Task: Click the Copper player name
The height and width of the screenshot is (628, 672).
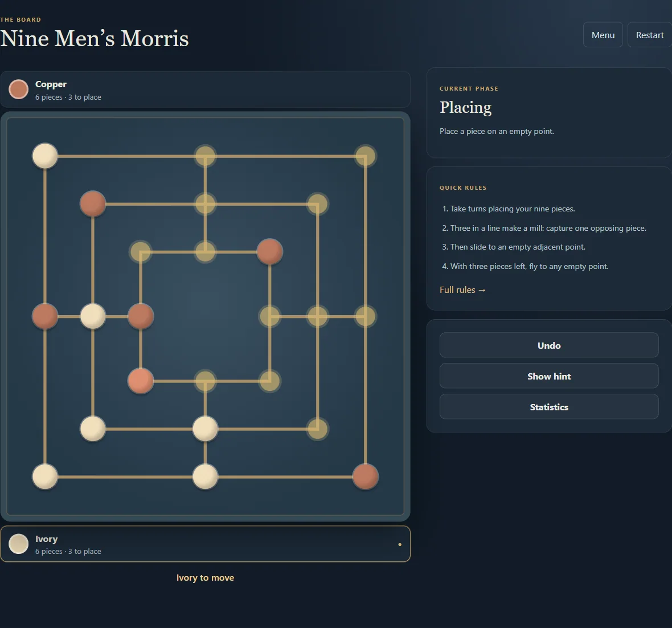Action: tap(51, 84)
